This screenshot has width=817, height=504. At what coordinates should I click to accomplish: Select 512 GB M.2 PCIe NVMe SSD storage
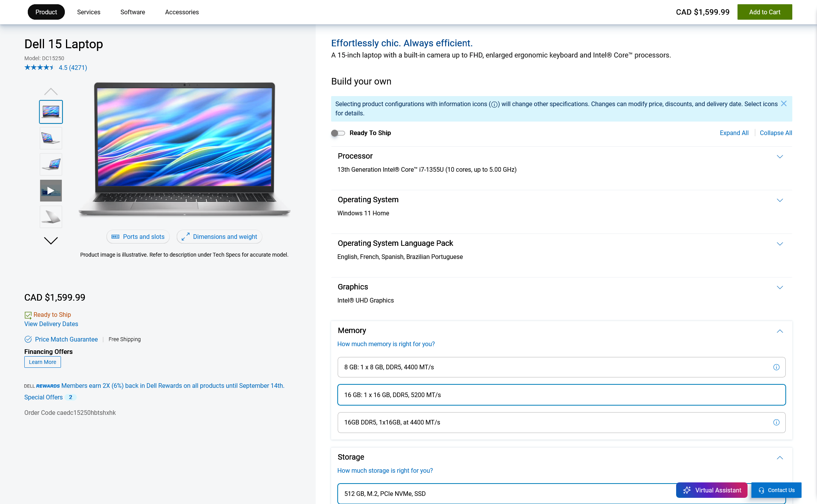[562, 494]
